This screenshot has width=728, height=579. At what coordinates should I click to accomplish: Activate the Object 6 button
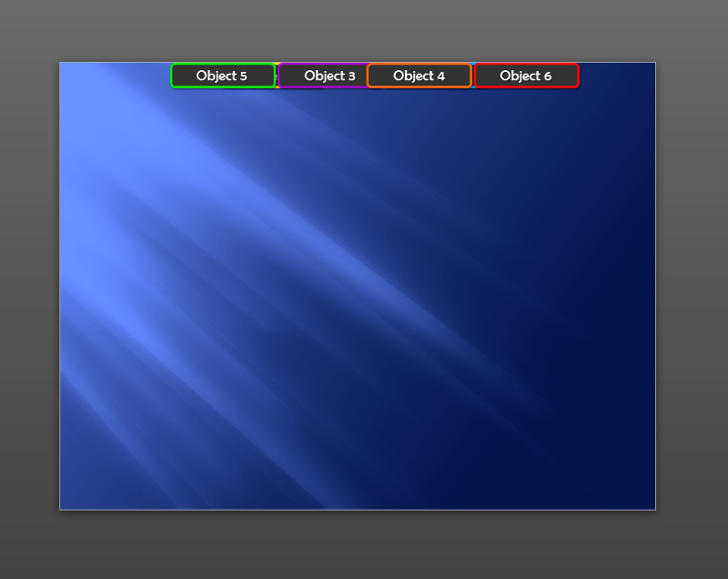point(527,76)
